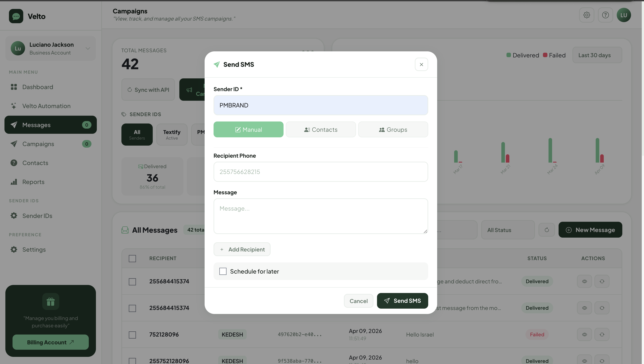The image size is (644, 364).
Task: View details of second 255684415374 message
Action: coord(585,308)
